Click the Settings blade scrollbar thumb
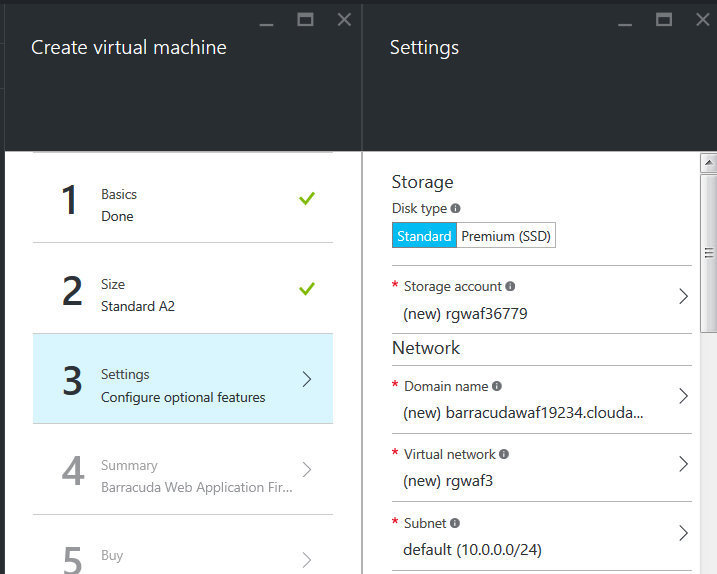Image resolution: width=717 pixels, height=574 pixels. (709, 253)
